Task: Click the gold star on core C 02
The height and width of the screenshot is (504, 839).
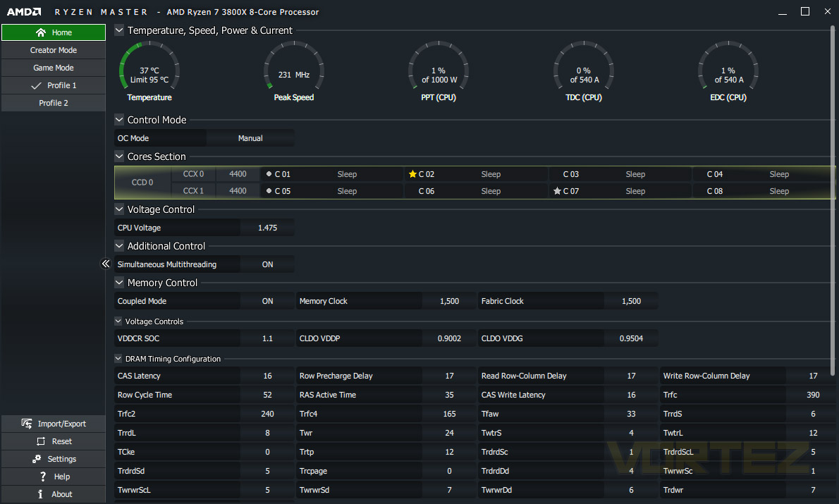Action: coord(412,174)
